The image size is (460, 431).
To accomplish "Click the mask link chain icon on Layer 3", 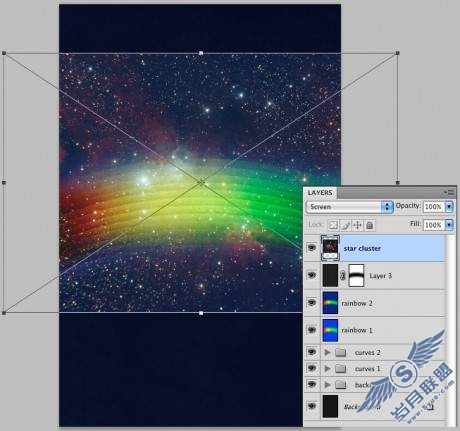I will pos(343,276).
